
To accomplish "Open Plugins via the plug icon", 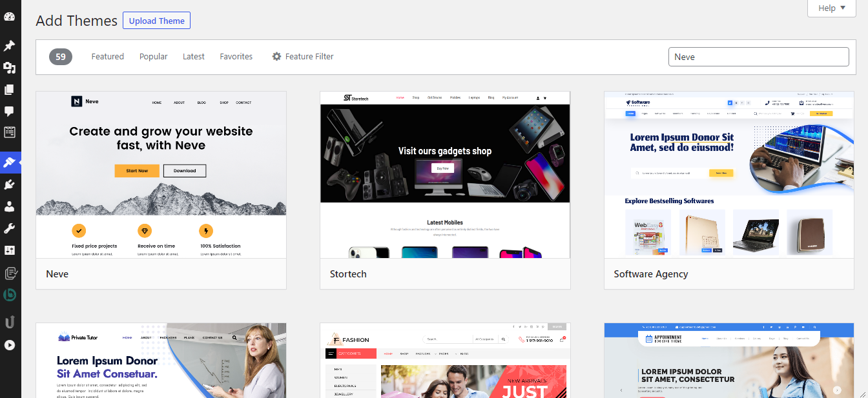I will pyautogui.click(x=10, y=185).
